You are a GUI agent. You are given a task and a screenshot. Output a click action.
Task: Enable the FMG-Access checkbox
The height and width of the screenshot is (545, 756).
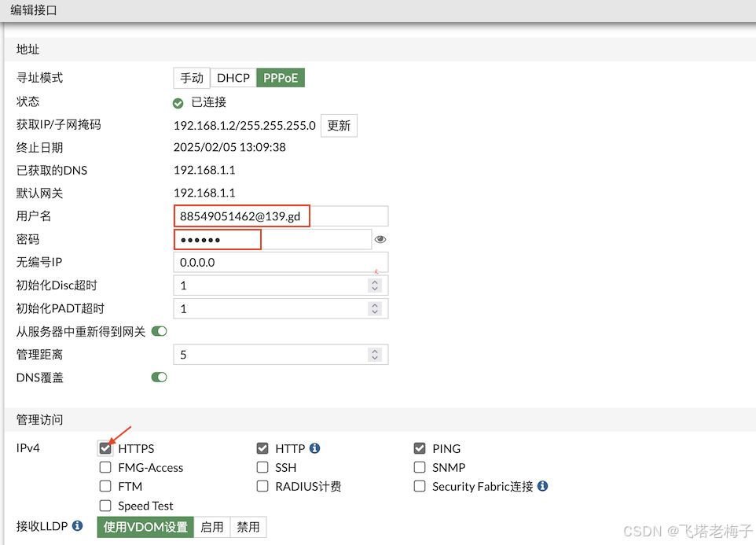coord(105,467)
